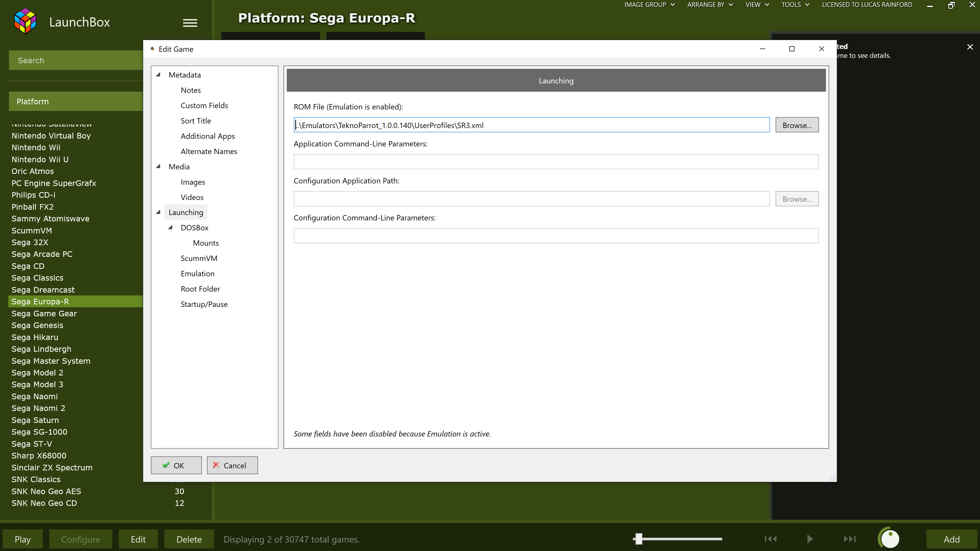Select Sharp X68000 platform

coord(39,456)
